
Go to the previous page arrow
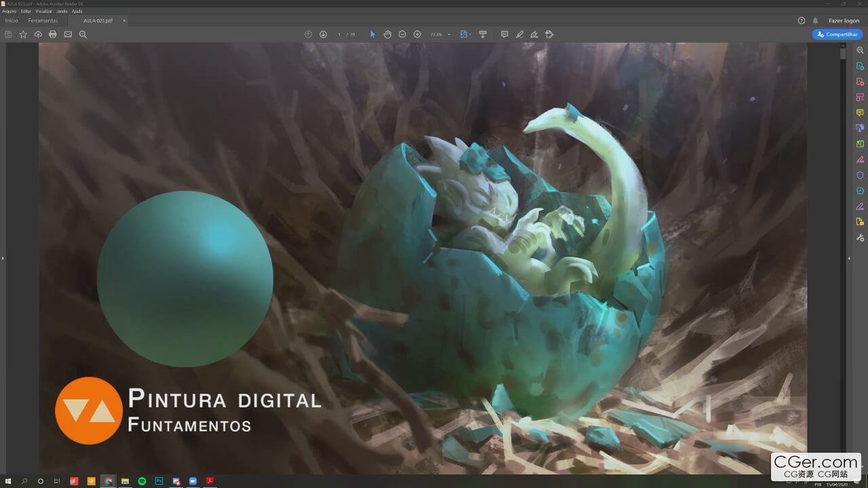pos(309,35)
